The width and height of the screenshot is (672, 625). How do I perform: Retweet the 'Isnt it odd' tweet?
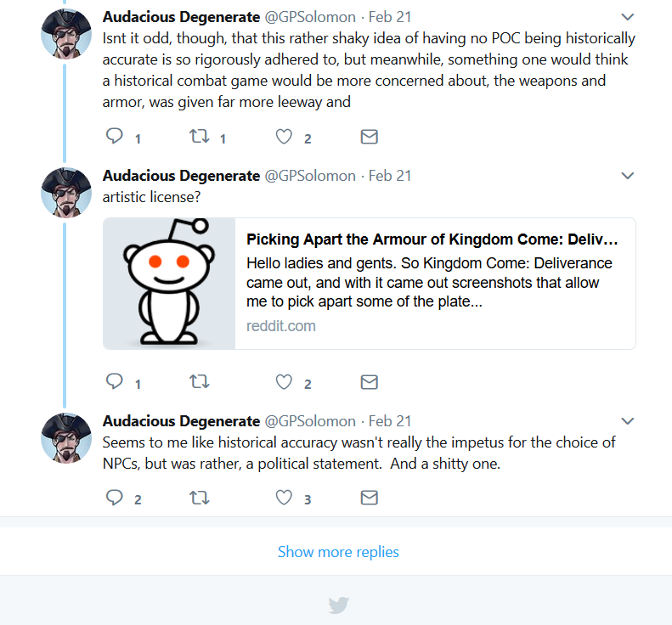coord(200,136)
